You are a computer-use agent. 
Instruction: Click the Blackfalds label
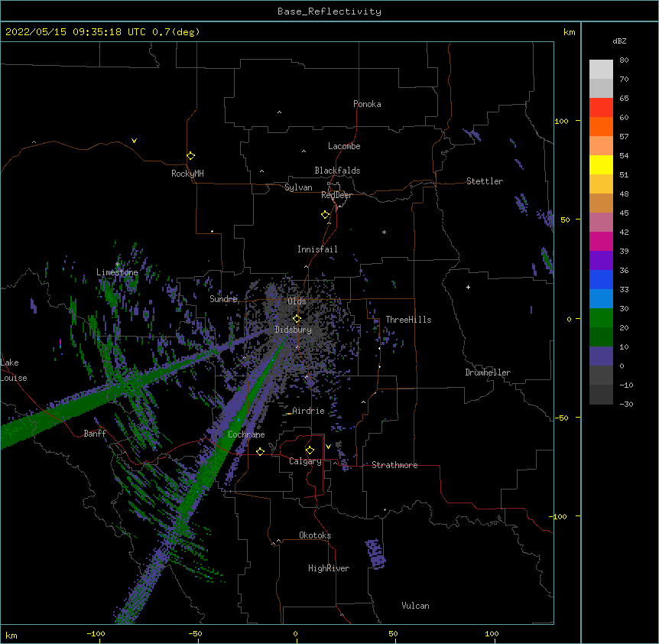[337, 171]
